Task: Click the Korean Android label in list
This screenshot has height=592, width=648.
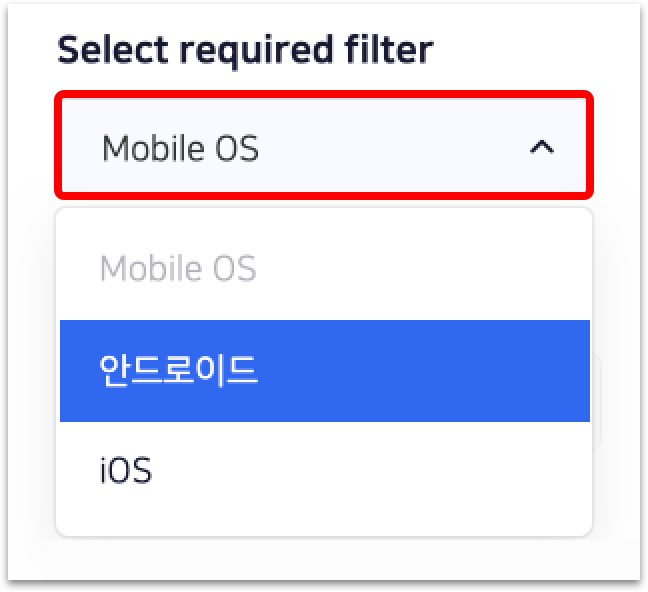Action: [180, 371]
